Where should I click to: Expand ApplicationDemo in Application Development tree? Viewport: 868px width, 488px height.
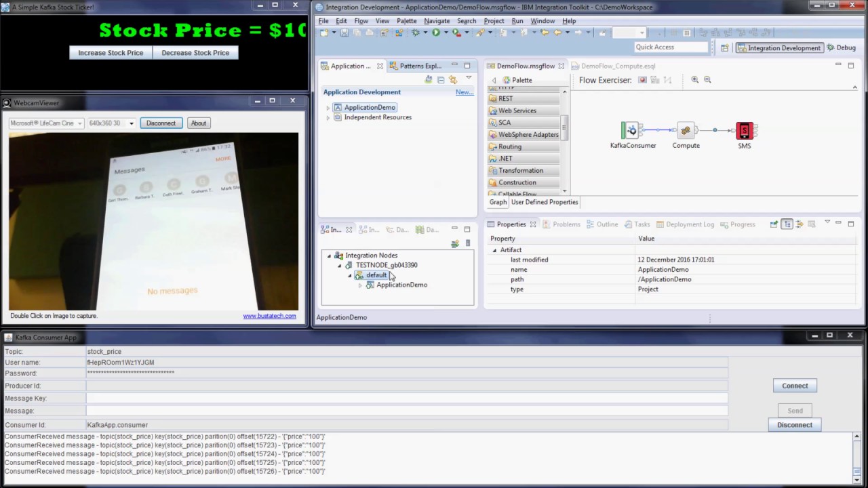click(x=328, y=108)
